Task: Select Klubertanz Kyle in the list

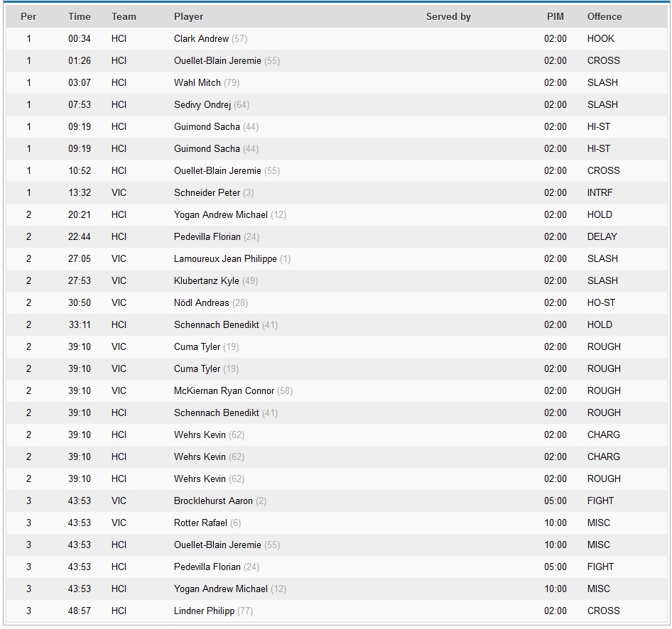Action: coord(207,280)
